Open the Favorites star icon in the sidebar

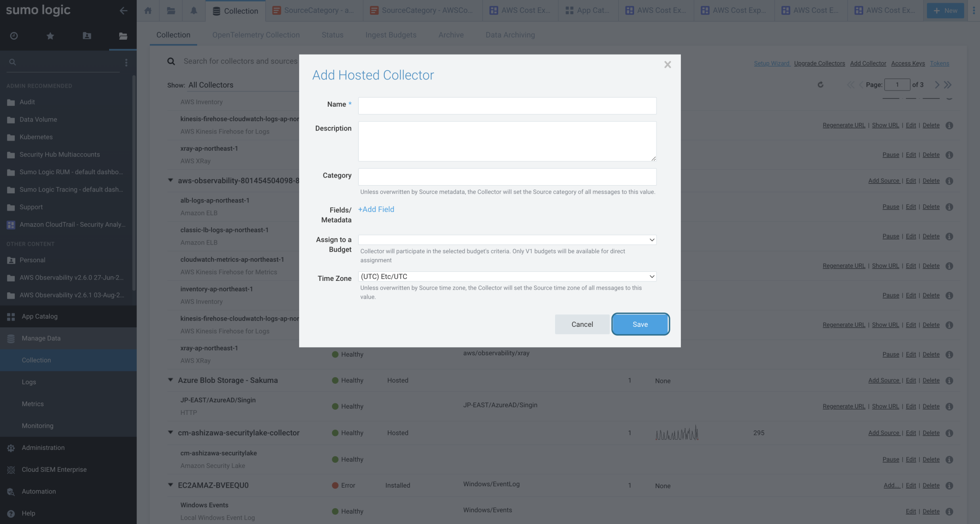[50, 35]
